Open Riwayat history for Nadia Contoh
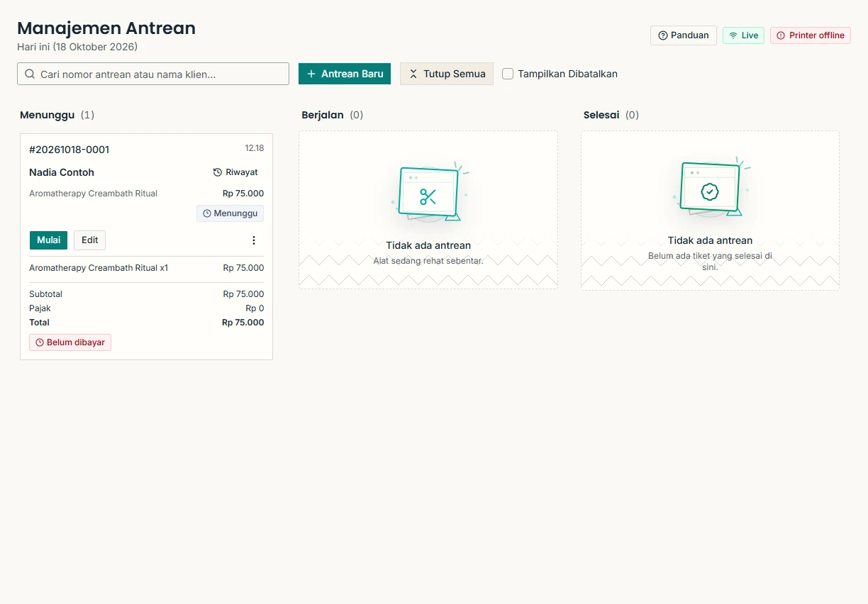868x604 pixels. coord(235,172)
